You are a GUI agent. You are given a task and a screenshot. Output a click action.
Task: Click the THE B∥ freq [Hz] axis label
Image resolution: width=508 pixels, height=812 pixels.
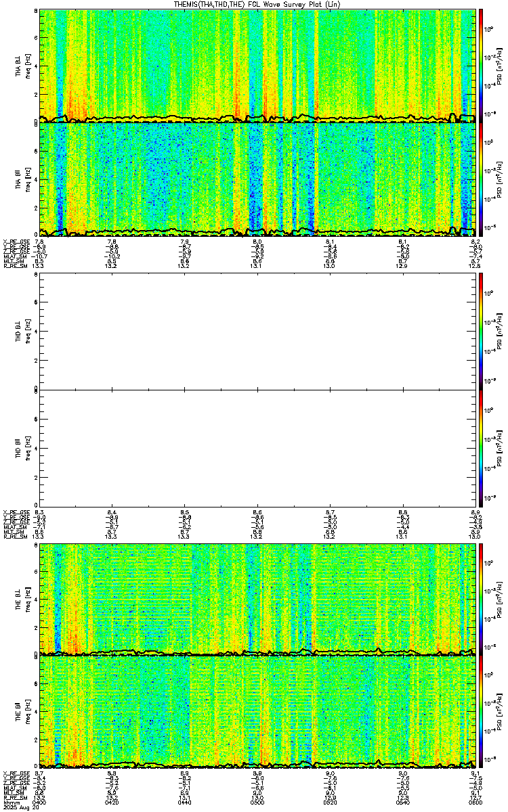[28, 712]
